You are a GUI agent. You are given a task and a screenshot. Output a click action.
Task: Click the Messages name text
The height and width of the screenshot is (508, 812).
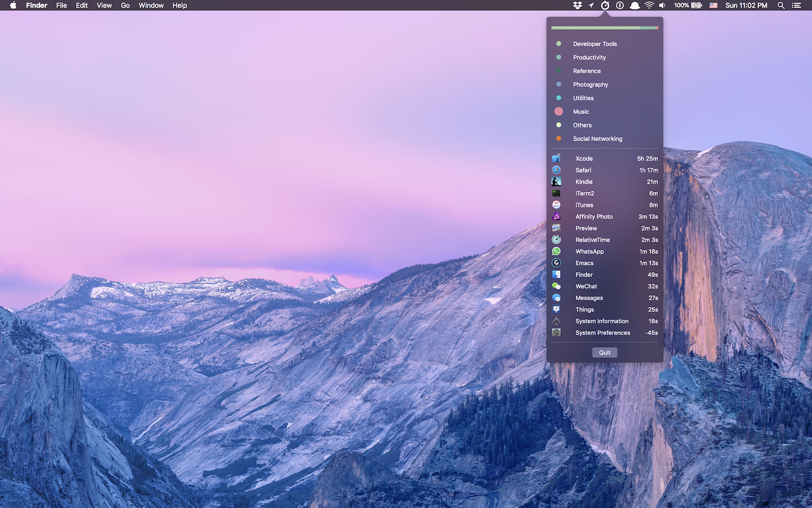coord(589,298)
